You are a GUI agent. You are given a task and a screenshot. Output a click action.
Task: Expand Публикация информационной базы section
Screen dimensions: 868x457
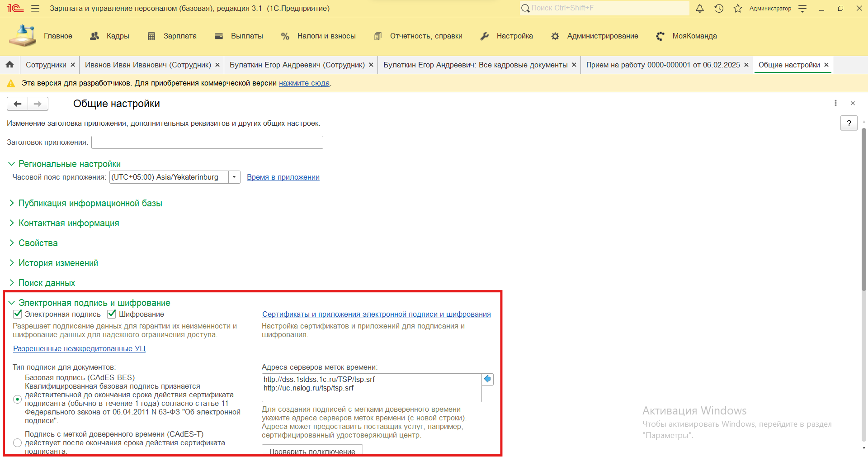pyautogui.click(x=90, y=204)
